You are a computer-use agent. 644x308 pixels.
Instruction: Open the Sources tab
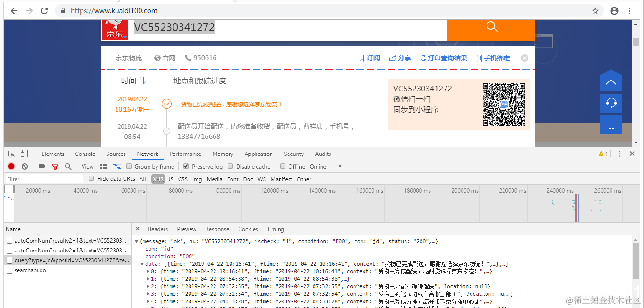pyautogui.click(x=116, y=154)
